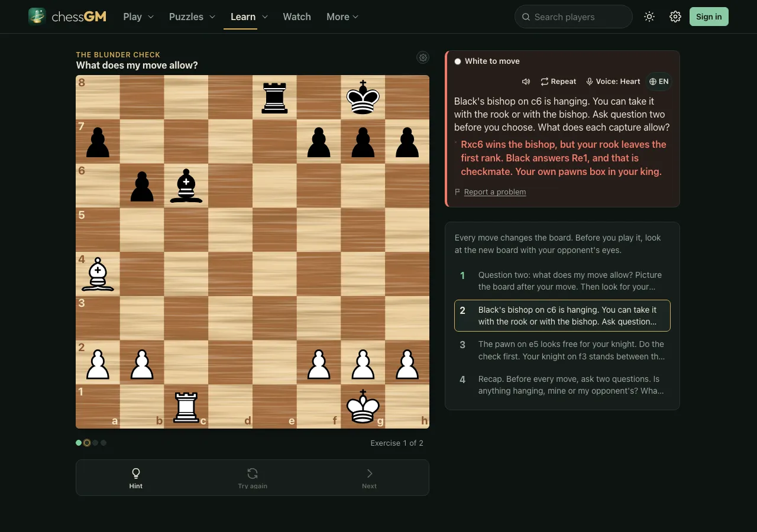The image size is (757, 532).
Task: Expand the Play menu
Action: click(138, 17)
